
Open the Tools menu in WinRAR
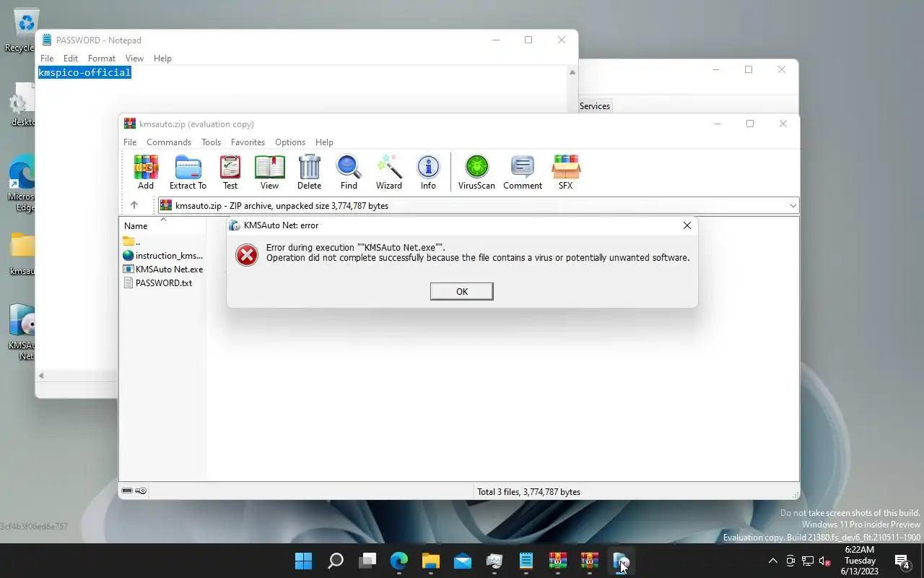tap(211, 142)
